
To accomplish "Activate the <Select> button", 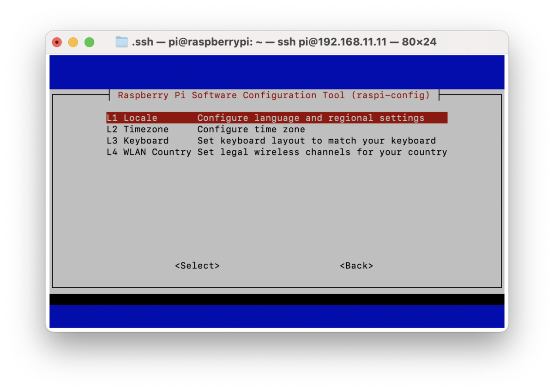I will pos(197,266).
